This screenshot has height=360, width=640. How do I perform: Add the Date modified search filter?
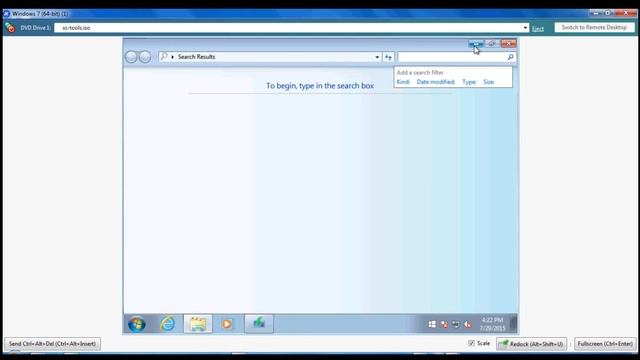[x=436, y=82]
